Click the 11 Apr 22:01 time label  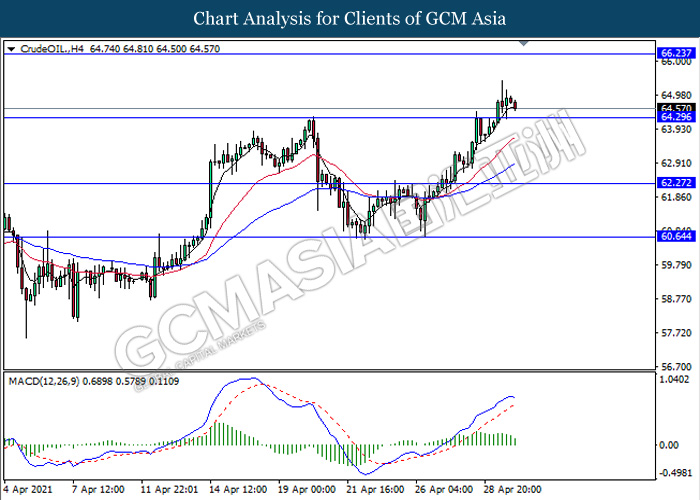pos(169,489)
